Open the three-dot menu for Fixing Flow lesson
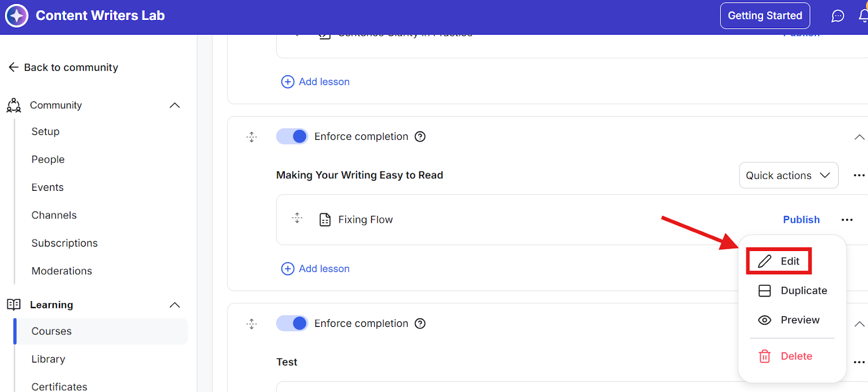 click(x=847, y=220)
